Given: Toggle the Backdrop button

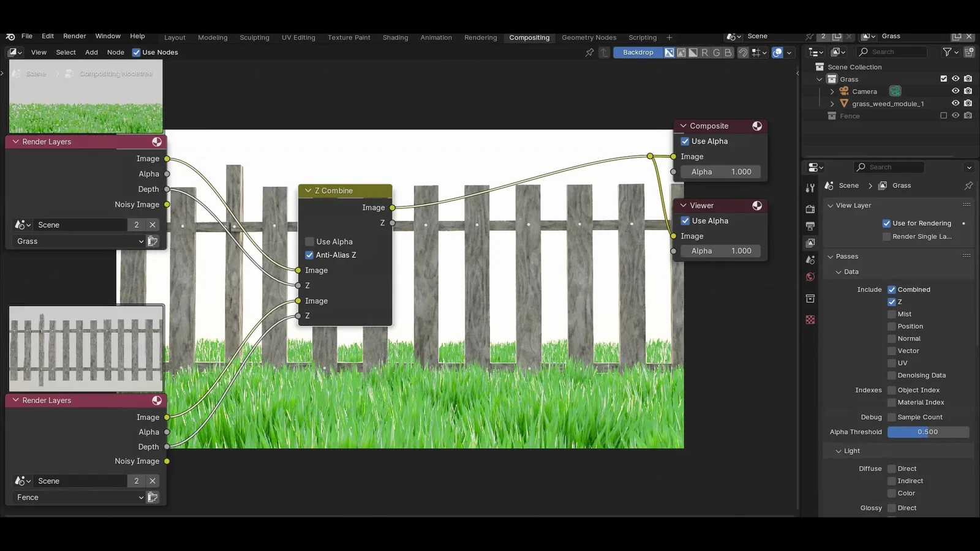Looking at the screenshot, I should tap(638, 53).
